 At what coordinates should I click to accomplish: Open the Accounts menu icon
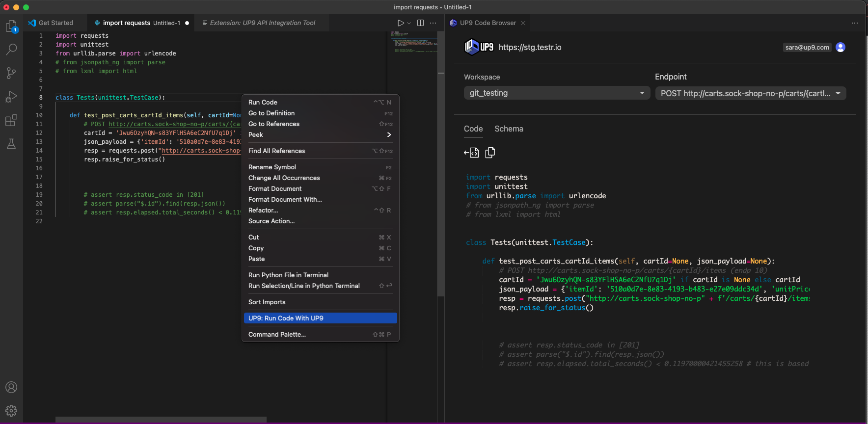tap(11, 387)
